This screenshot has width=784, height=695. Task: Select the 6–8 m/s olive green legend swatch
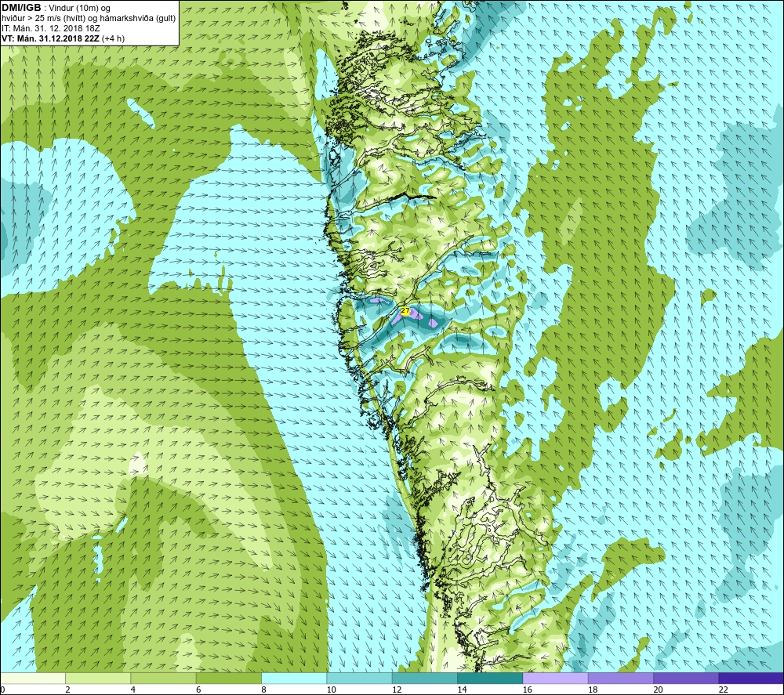coord(228,678)
